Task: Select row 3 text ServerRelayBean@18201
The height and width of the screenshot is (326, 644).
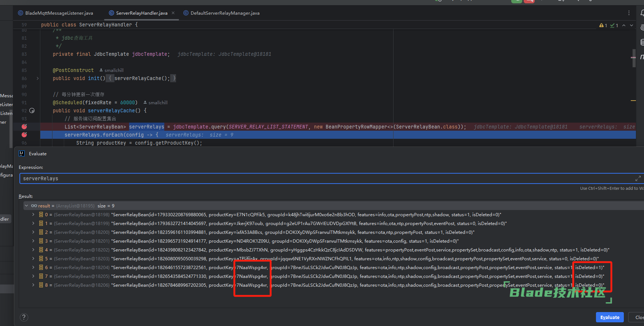Action: click(82, 241)
